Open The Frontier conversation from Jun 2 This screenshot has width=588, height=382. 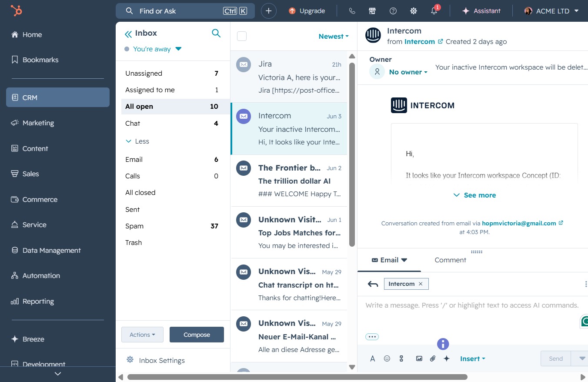point(289,181)
